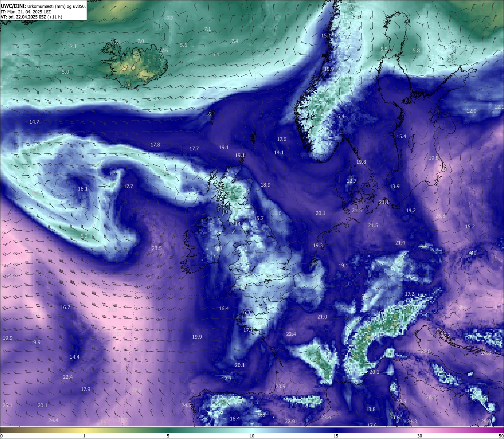Click the value 12.7 over Jutland

click(x=352, y=181)
